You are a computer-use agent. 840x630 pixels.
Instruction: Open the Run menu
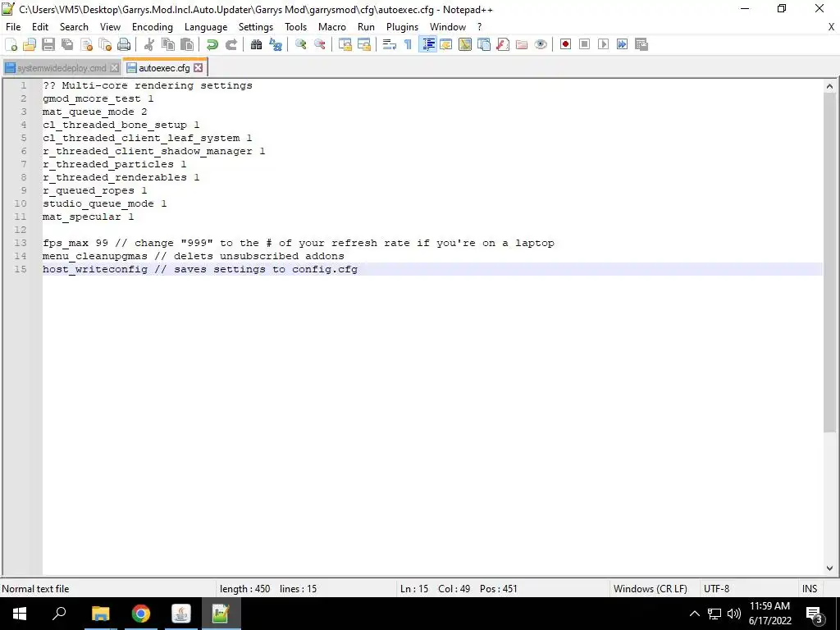[x=366, y=27]
